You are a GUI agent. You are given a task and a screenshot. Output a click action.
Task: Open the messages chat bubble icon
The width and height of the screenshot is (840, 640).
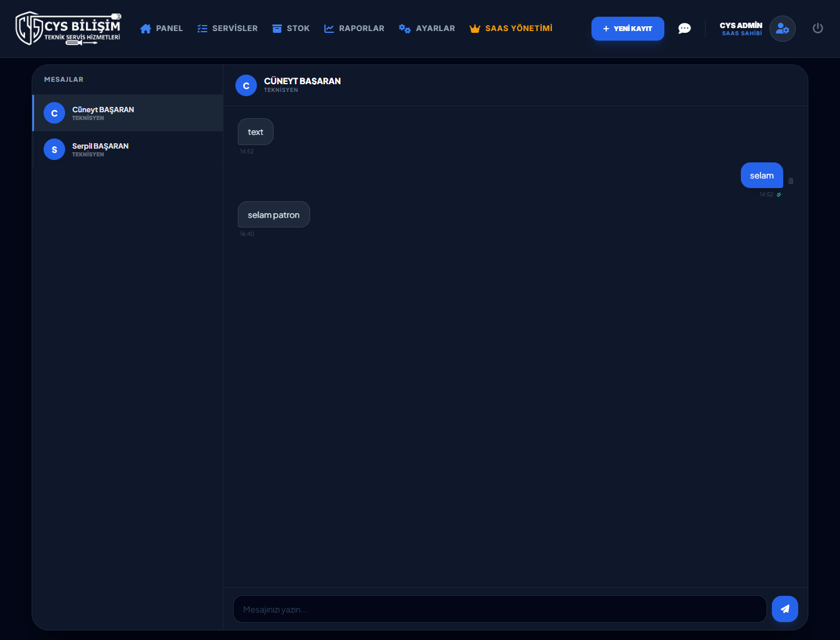pyautogui.click(x=685, y=29)
